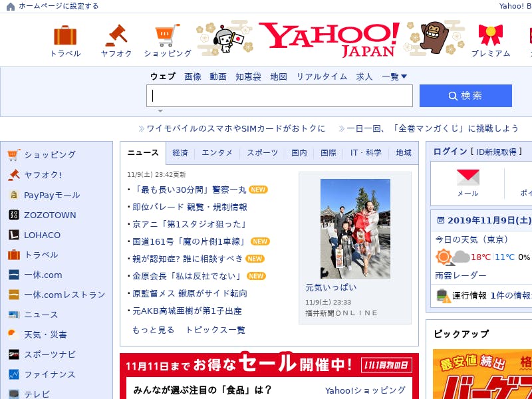Click the ID新規取得 link

point(496,152)
